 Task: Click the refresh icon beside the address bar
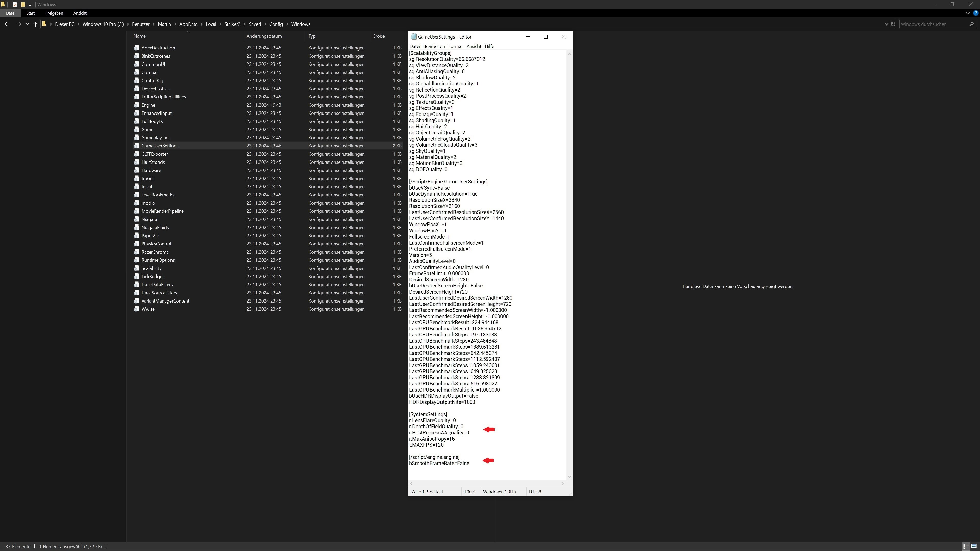893,24
